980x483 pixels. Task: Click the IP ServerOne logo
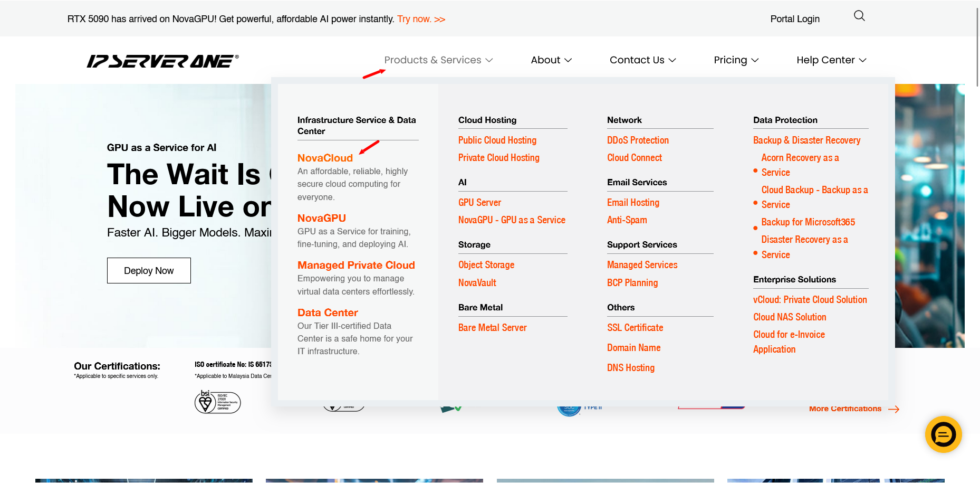point(162,61)
